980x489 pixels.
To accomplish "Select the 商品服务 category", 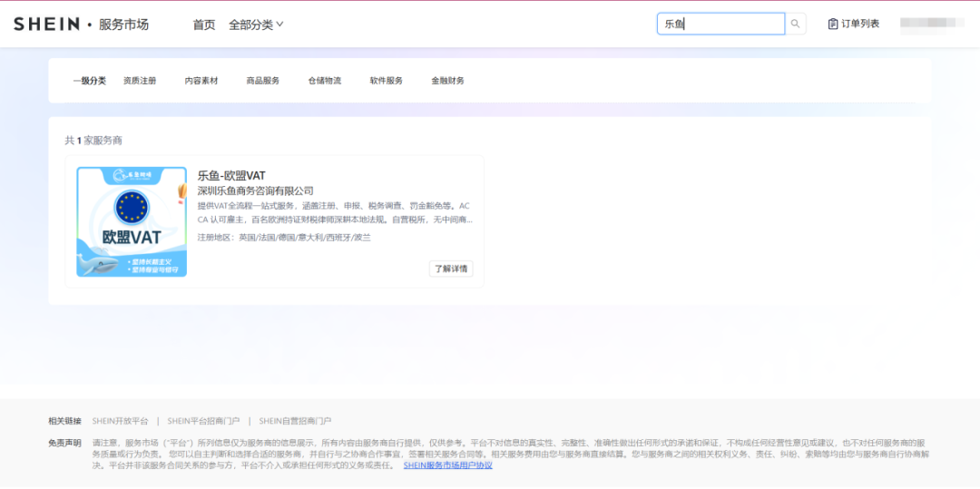I will [x=263, y=81].
